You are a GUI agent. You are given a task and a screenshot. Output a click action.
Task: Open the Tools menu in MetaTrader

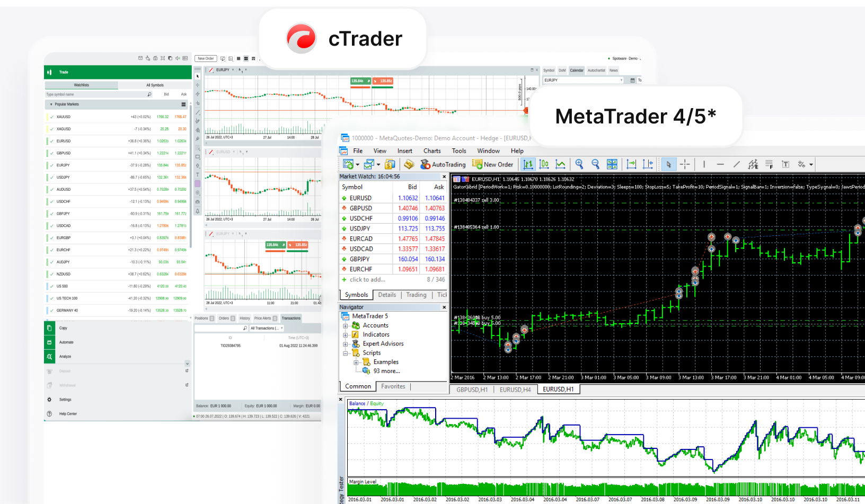pyautogui.click(x=459, y=151)
